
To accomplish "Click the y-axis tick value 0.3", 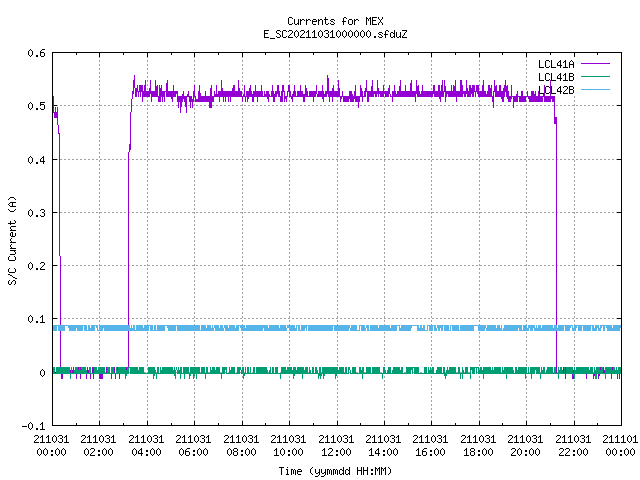I will tap(36, 213).
